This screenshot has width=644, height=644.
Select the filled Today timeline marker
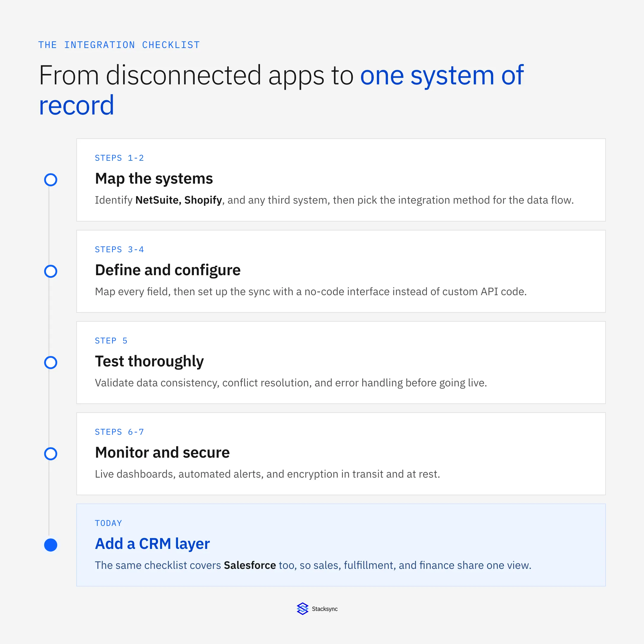tap(51, 545)
